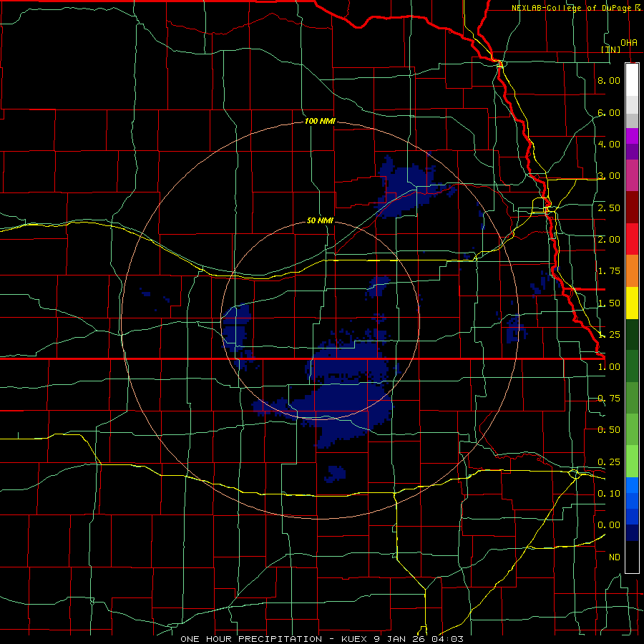Select the yellow legend swatch
The image size is (644, 644).
(632, 303)
